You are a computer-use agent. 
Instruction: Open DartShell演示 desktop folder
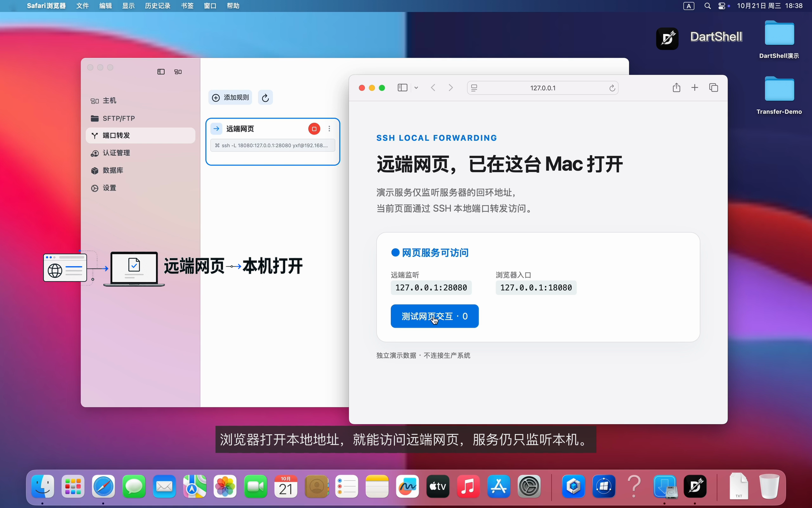(779, 40)
